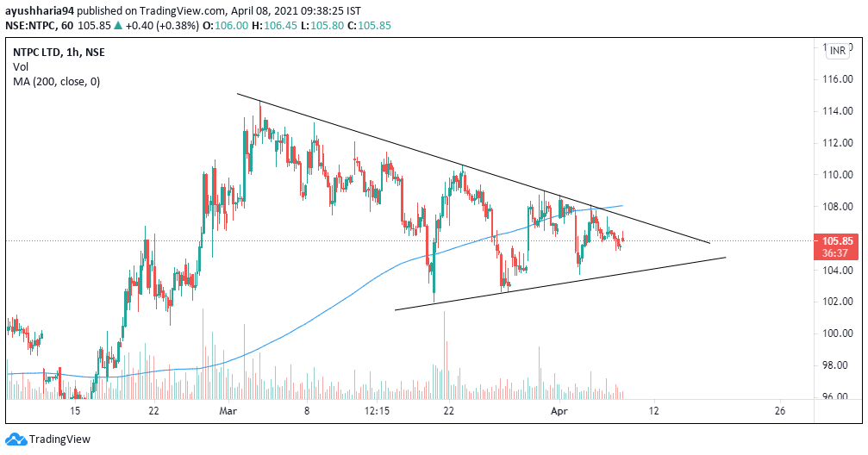
Task: Click the 102.00 price axis label
Action: tap(838, 302)
